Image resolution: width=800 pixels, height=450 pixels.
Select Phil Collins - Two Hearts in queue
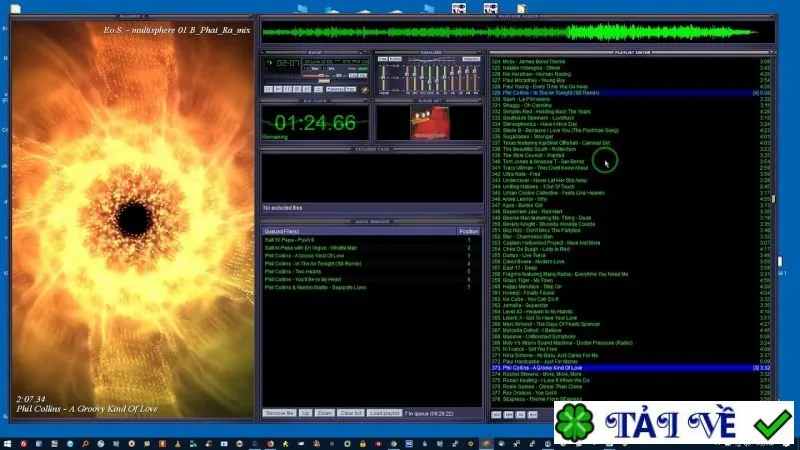coord(293,271)
